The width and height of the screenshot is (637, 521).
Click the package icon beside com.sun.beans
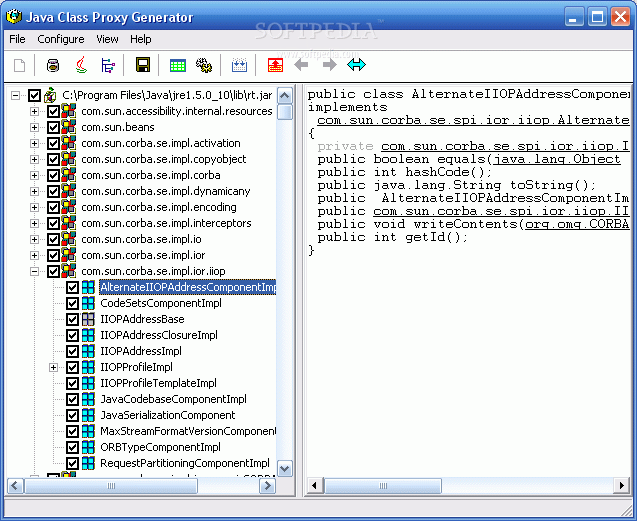click(69, 127)
